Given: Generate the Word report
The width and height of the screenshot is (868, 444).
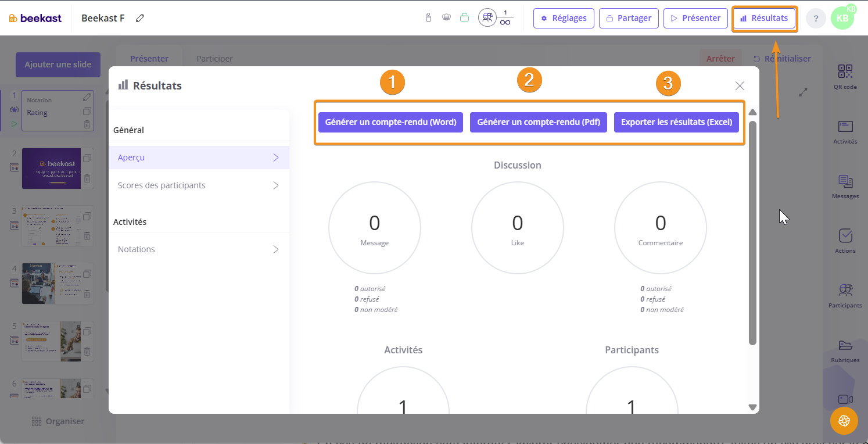Looking at the screenshot, I should [x=390, y=122].
